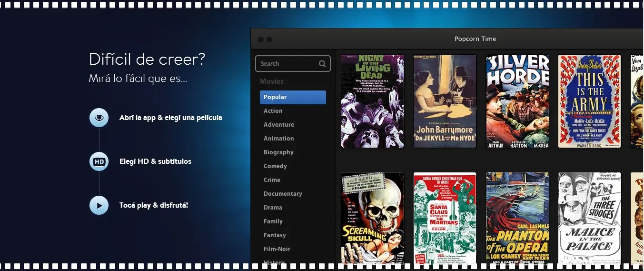Select the Animation category
Viewport: 644px width, 271px height.
(x=279, y=139)
